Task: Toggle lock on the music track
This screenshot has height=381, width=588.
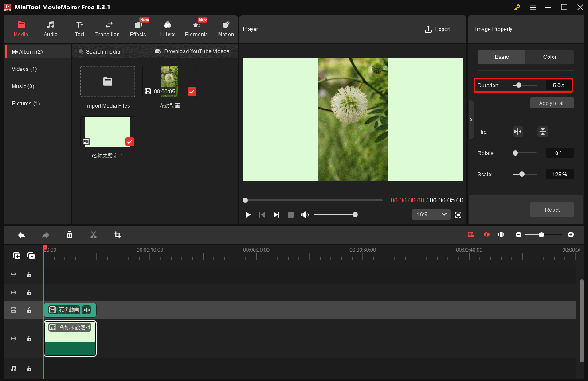Action: click(29, 369)
